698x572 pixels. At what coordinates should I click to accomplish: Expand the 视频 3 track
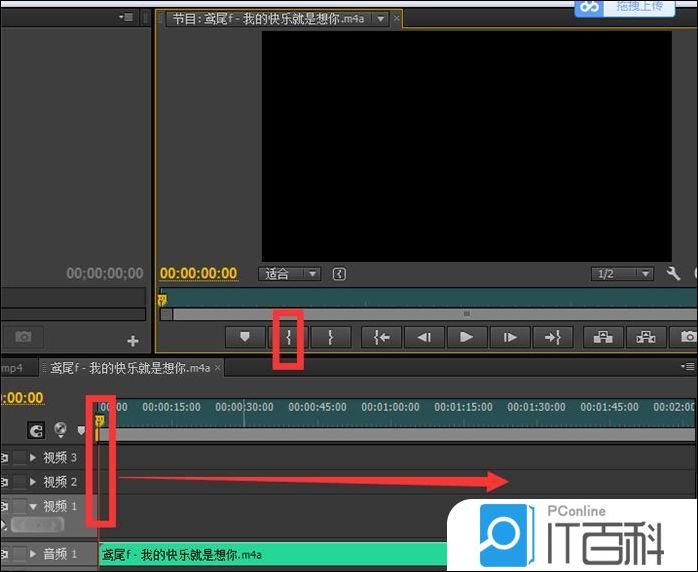33,457
